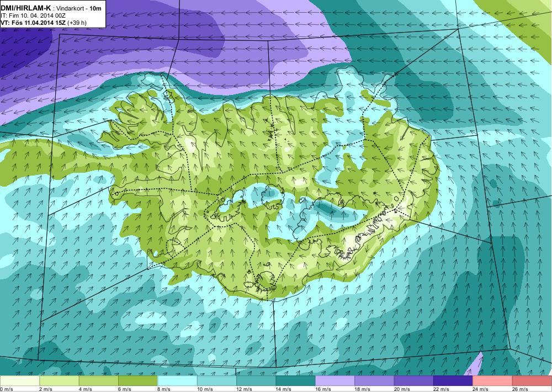Click the "Vindarkort - 10m" map type text

point(80,8)
